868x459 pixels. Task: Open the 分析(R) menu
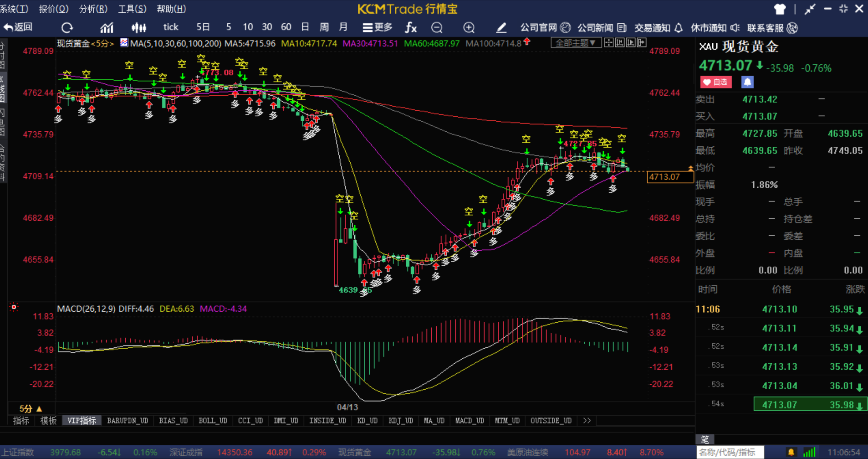click(93, 9)
